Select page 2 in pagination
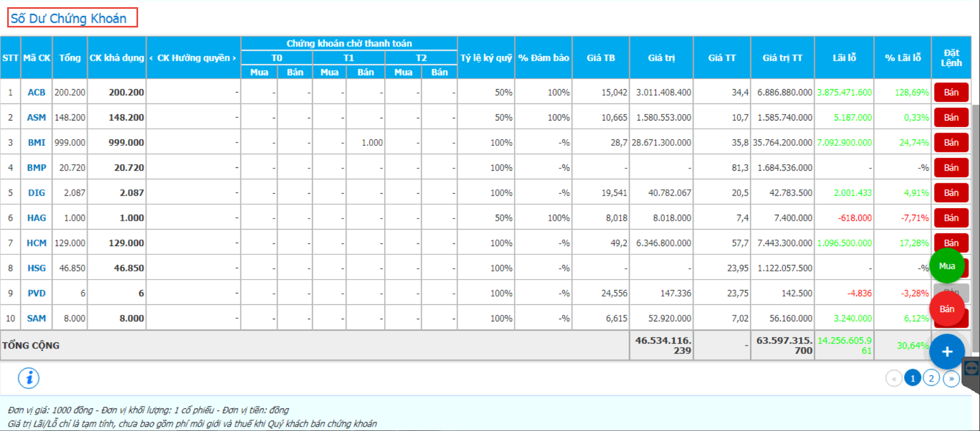 click(931, 379)
